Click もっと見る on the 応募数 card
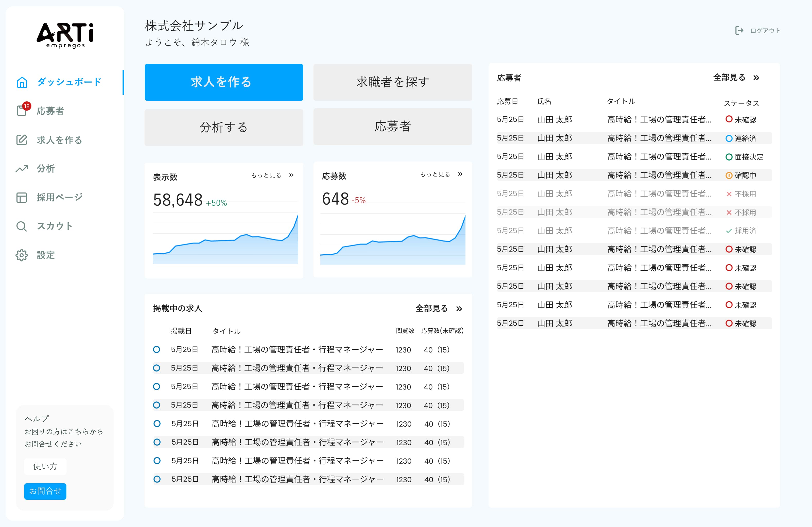Image resolution: width=812 pixels, height=527 pixels. [x=435, y=174]
